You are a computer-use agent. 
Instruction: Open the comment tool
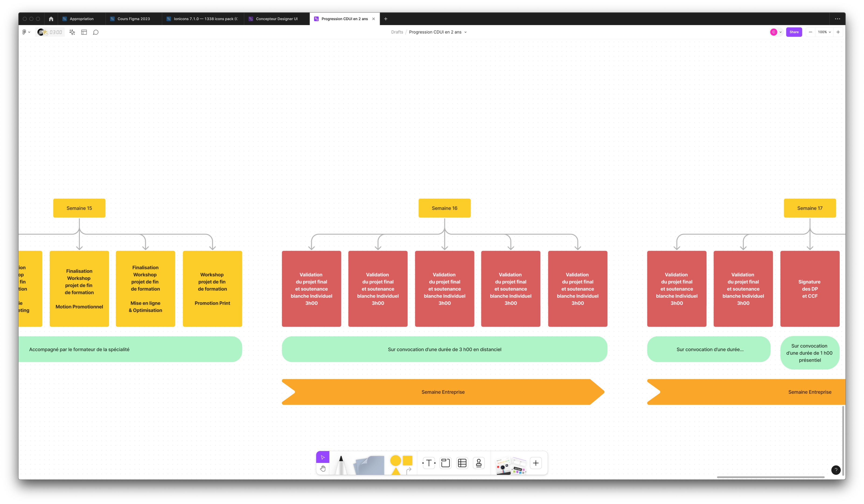click(x=96, y=32)
